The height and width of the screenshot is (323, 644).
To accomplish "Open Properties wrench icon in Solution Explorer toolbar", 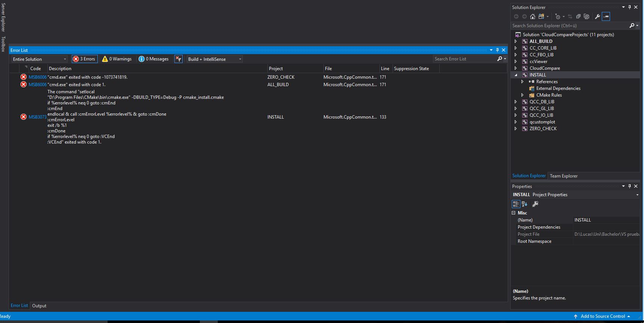I will (x=597, y=16).
